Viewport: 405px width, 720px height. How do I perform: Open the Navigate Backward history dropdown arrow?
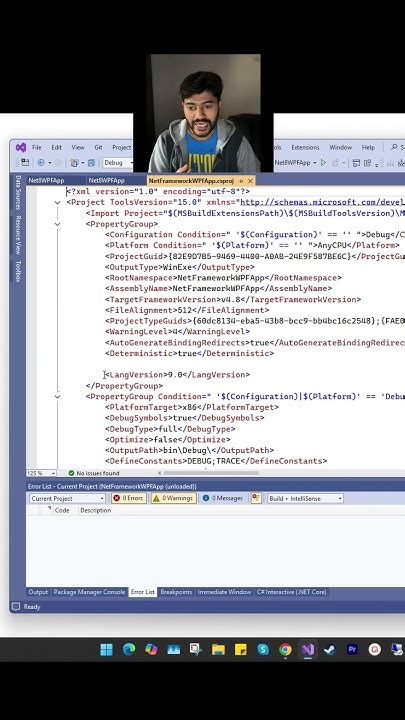[x=50, y=163]
